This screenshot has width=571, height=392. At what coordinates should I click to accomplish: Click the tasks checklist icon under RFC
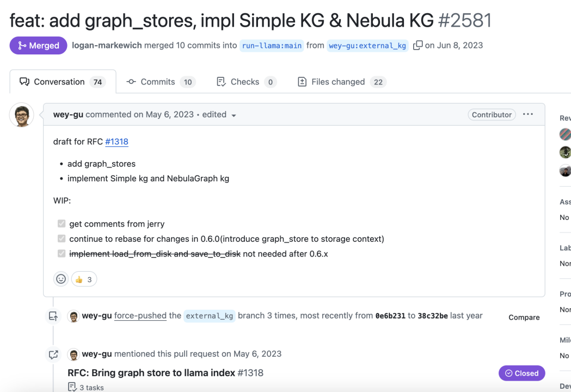pos(72,388)
